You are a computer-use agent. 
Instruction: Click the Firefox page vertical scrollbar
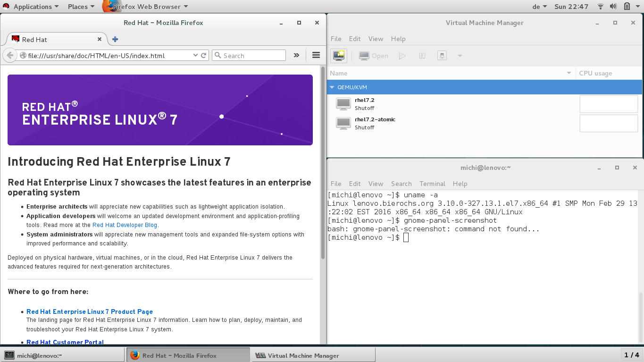323,163
